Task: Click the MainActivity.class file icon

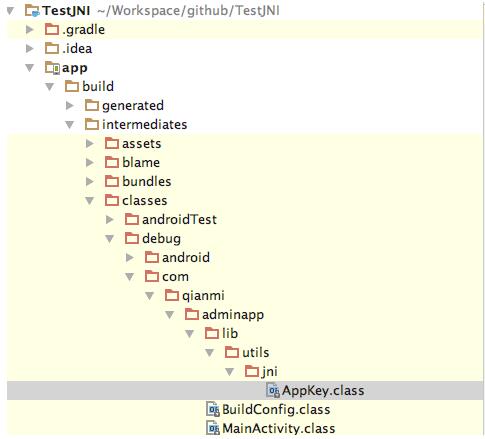Action: [x=213, y=428]
